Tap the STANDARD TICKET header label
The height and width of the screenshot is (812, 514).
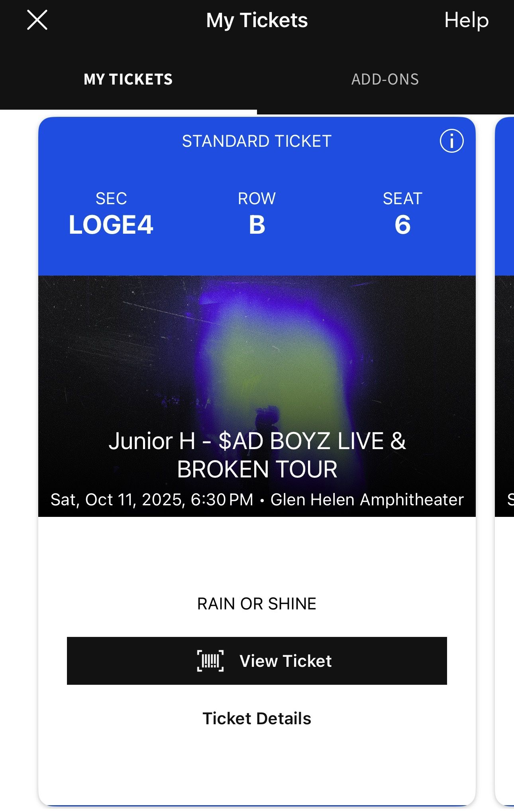[x=257, y=141]
